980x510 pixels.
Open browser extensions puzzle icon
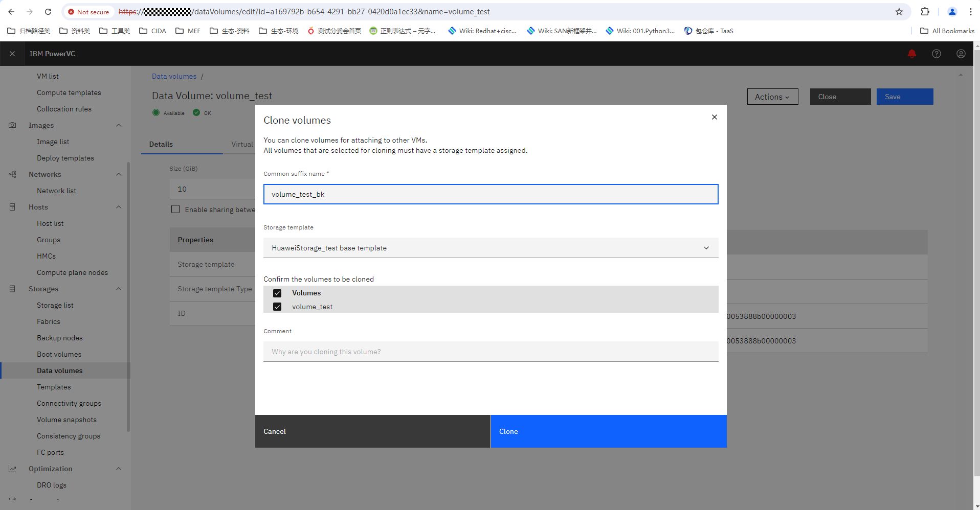[x=925, y=12]
